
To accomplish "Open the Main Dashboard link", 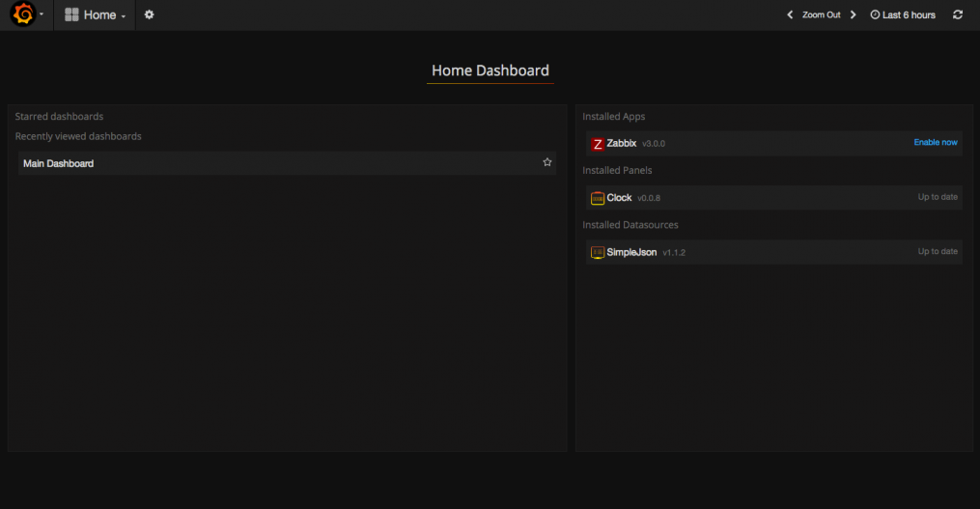I will click(x=58, y=163).
